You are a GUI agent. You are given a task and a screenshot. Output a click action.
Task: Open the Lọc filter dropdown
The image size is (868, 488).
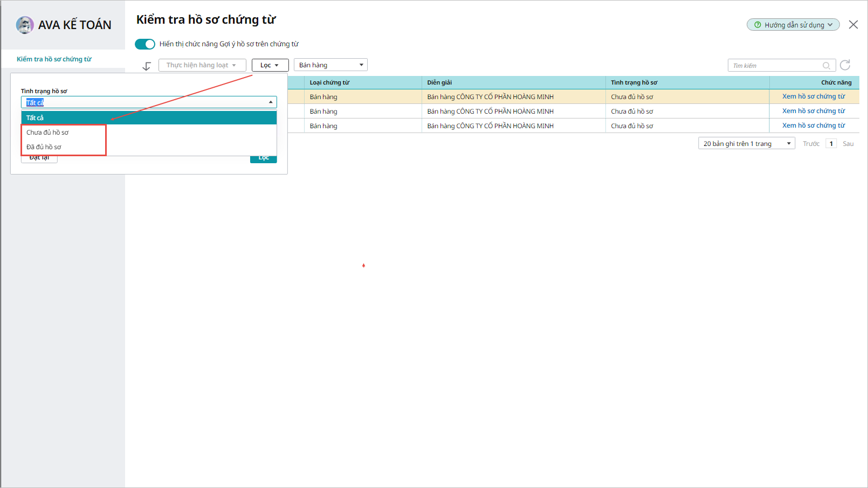click(270, 65)
